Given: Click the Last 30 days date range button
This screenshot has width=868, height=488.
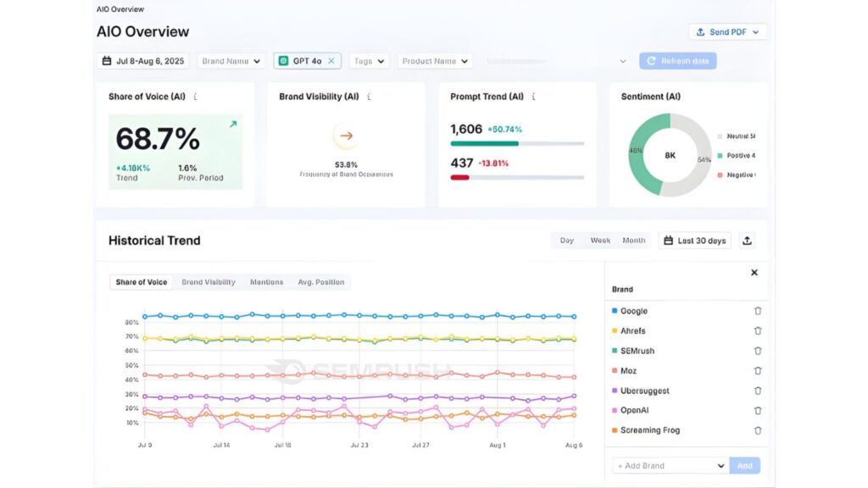Looking at the screenshot, I should point(694,241).
